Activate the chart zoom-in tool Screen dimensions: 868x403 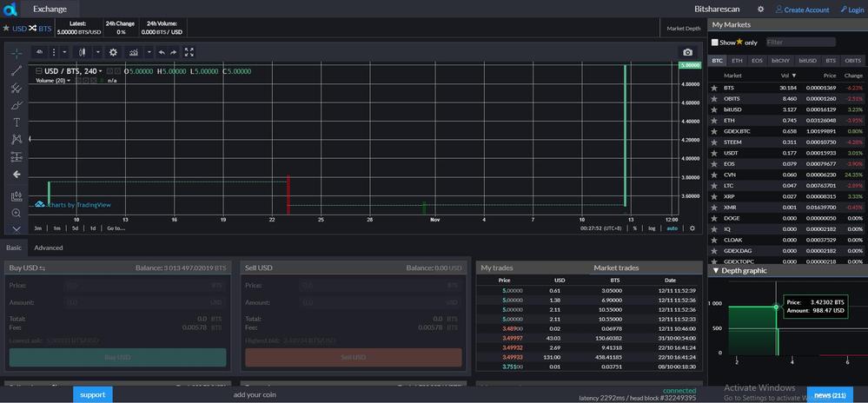[17, 213]
